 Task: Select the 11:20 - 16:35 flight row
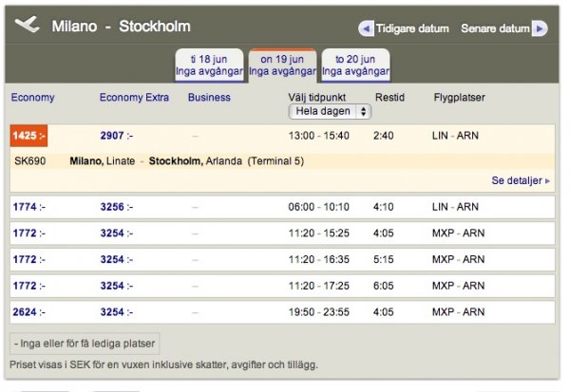pos(318,258)
